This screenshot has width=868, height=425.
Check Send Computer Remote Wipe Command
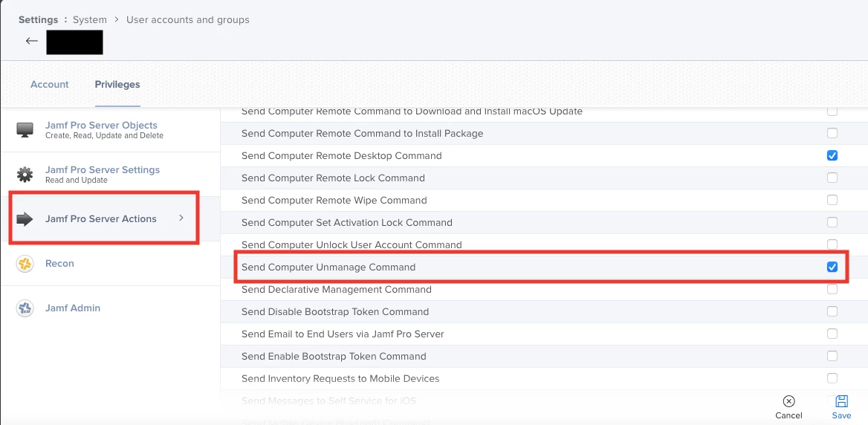[x=832, y=200]
